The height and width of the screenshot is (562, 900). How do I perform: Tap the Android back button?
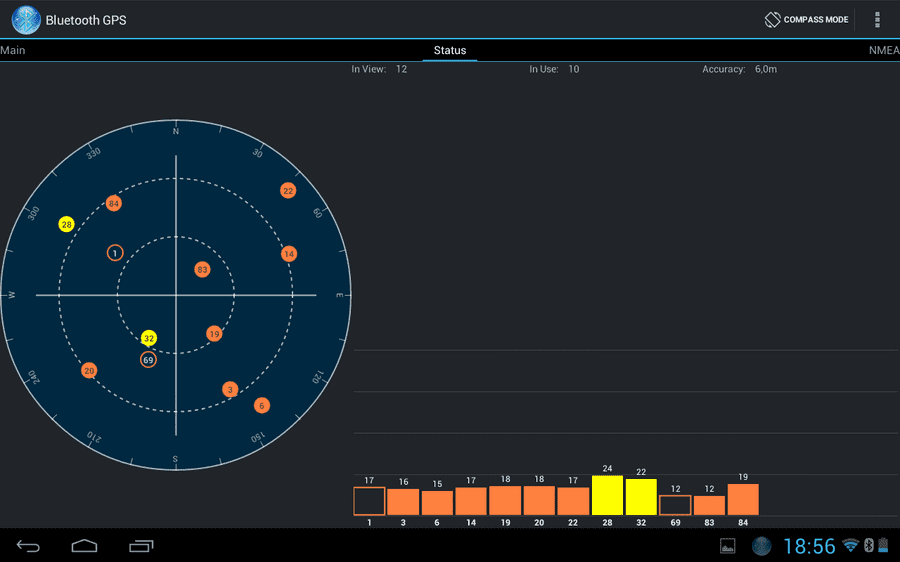click(28, 546)
